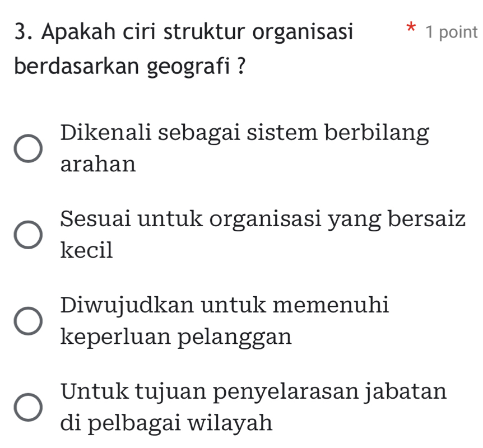
Task: Click the text 'arahan' in first option
Action: coord(98,165)
